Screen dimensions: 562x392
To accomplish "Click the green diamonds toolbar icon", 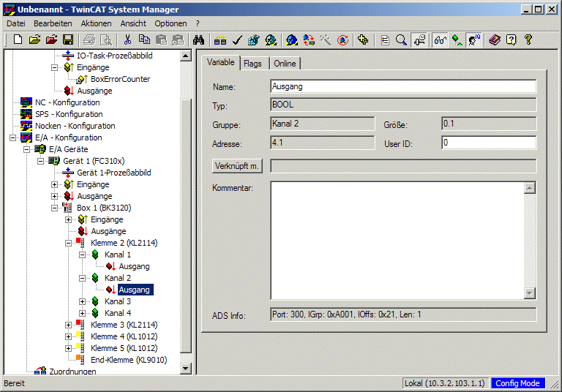I will [x=457, y=39].
